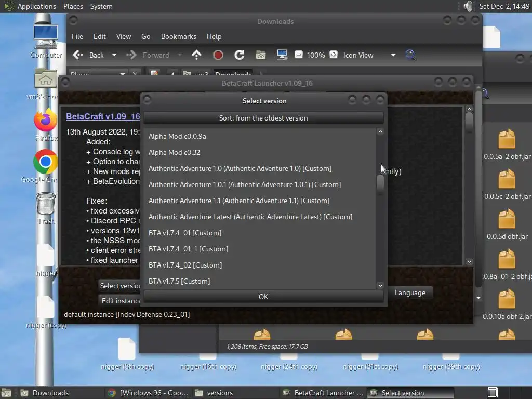This screenshot has width=532, height=399.
Task: Switch to BetaCraft Launcher taskbar entry
Action: coord(323,393)
